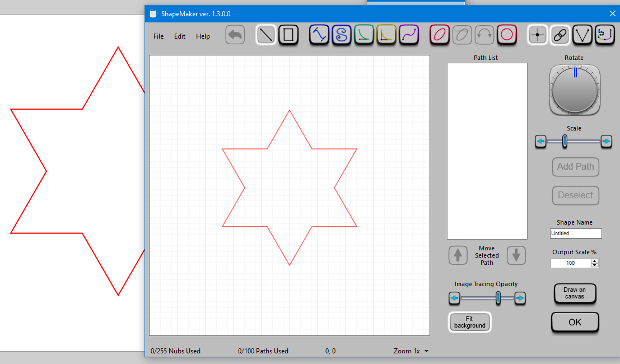The height and width of the screenshot is (364, 620).
Task: Move selected path down with arrow
Action: coord(516,255)
